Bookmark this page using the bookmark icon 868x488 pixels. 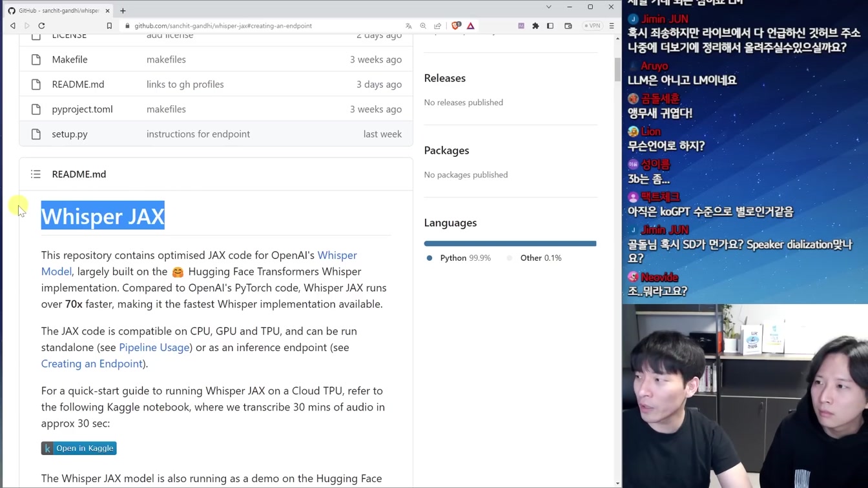click(x=109, y=26)
